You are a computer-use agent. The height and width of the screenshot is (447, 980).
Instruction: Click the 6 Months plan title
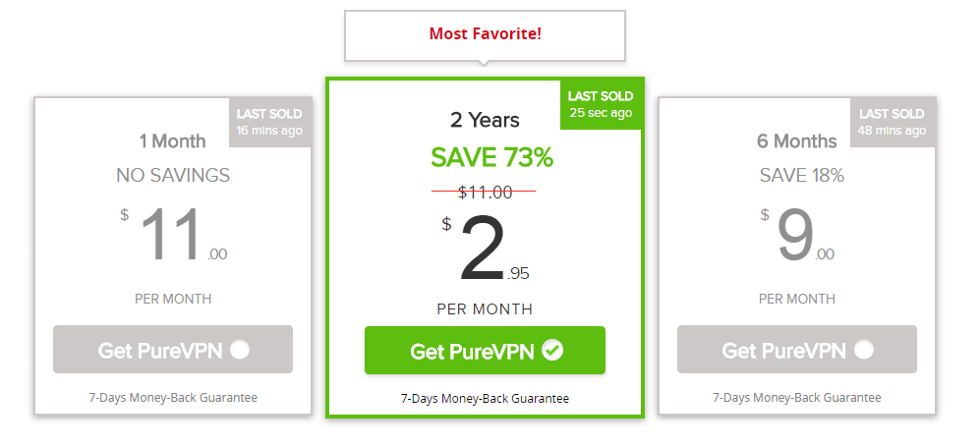pyautogui.click(x=797, y=141)
